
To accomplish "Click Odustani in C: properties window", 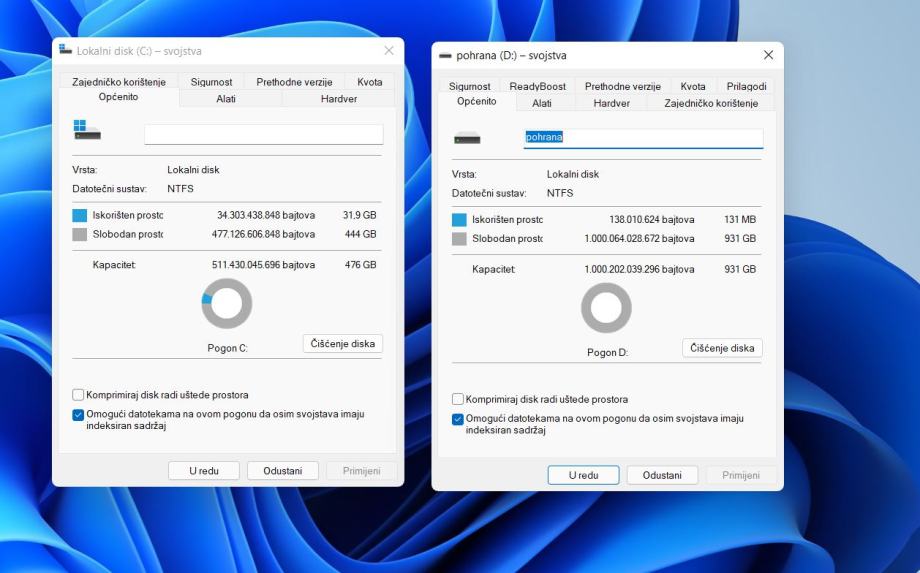I will pyautogui.click(x=283, y=471).
